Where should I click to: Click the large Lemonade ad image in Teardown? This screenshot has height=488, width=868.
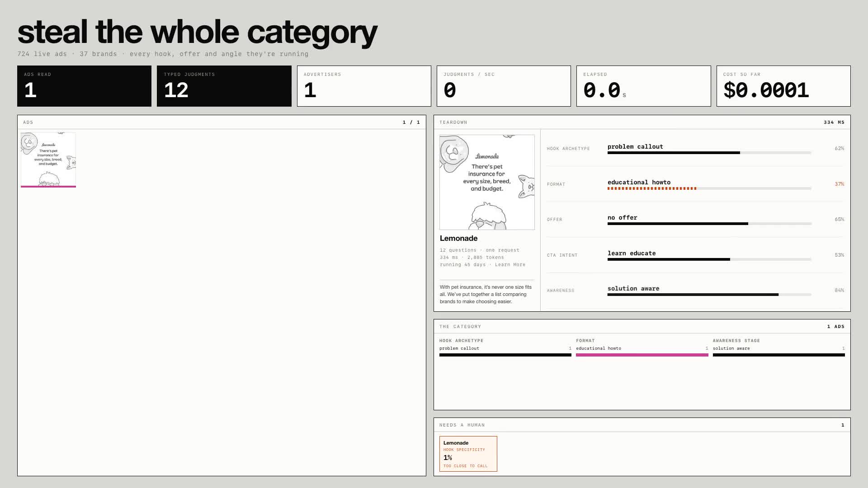point(487,182)
